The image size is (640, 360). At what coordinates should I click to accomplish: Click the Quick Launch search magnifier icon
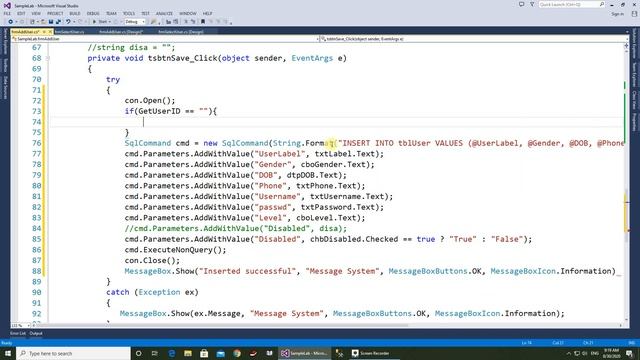[x=602, y=4]
